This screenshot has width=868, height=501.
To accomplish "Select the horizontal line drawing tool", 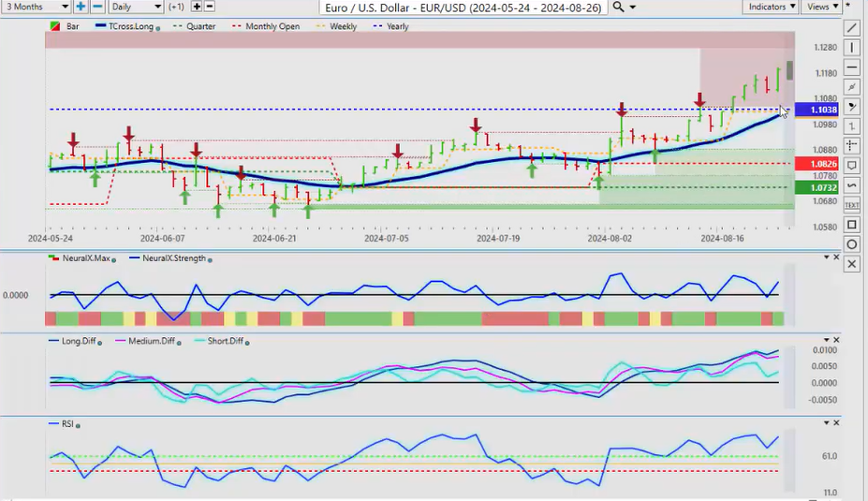I will pyautogui.click(x=852, y=67).
